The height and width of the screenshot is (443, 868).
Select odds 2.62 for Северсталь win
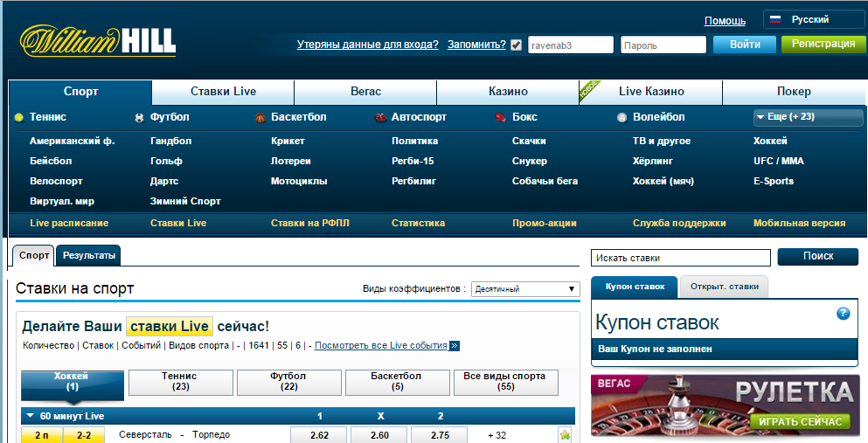tap(318, 434)
